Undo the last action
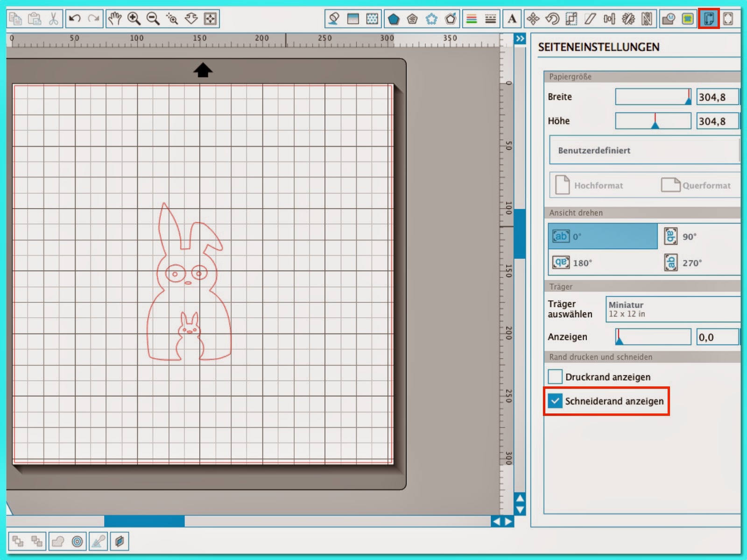The image size is (747, 560). click(75, 19)
